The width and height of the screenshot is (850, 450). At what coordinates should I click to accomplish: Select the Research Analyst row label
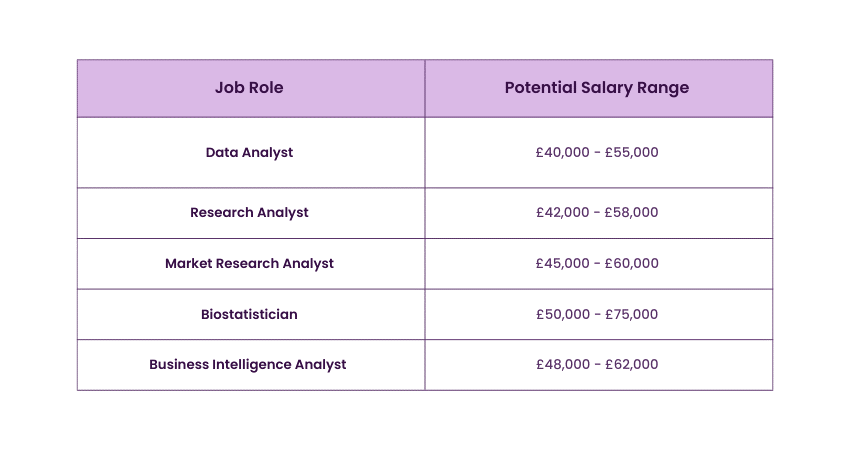[249, 213]
